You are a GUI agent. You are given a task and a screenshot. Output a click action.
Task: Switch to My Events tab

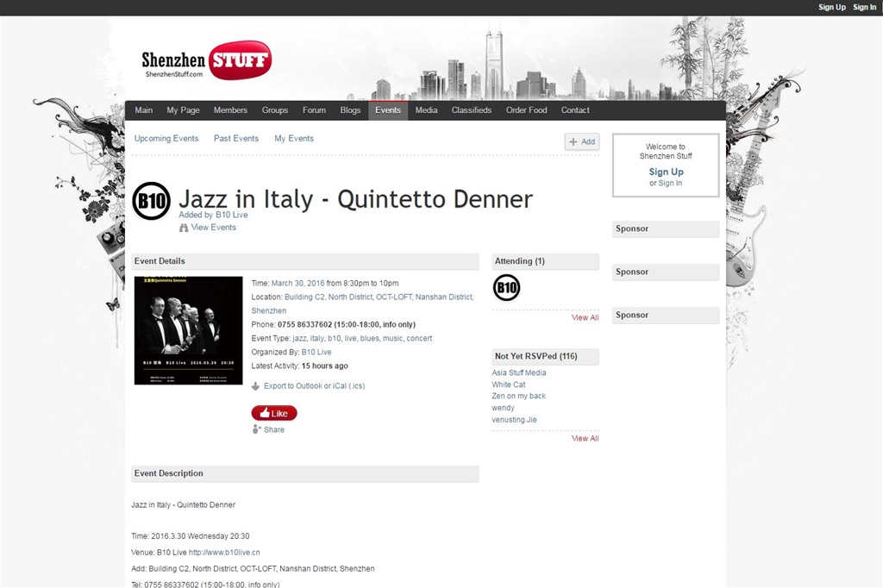tap(294, 139)
